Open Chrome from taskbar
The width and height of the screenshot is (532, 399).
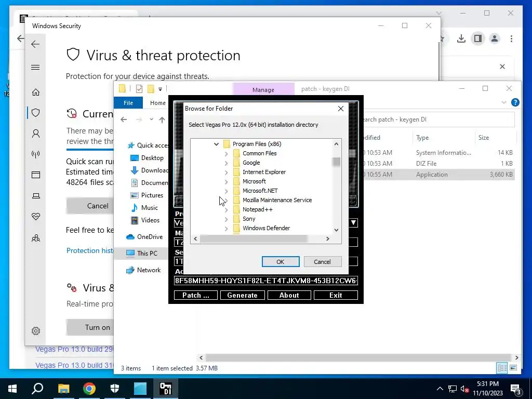(x=89, y=389)
